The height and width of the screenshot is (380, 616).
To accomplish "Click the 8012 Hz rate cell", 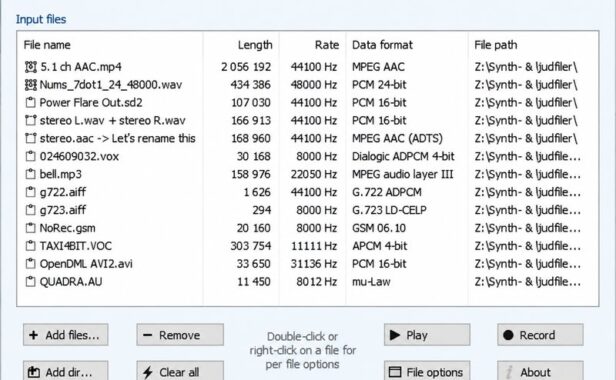I will coord(317,282).
